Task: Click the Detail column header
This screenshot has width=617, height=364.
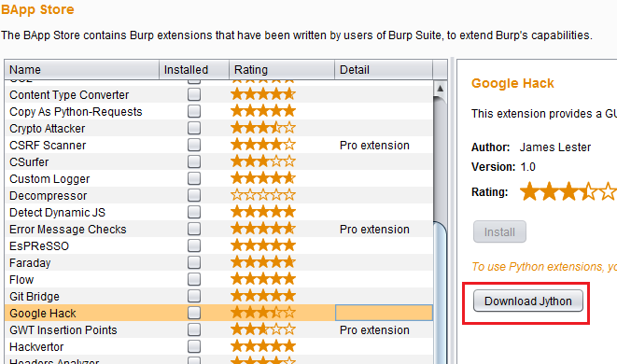Action: [x=384, y=70]
